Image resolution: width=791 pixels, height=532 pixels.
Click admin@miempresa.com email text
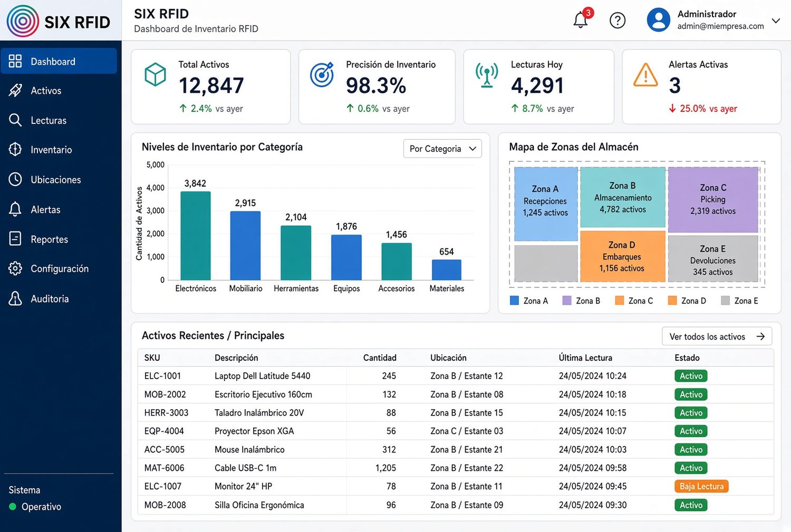pyautogui.click(x=720, y=26)
